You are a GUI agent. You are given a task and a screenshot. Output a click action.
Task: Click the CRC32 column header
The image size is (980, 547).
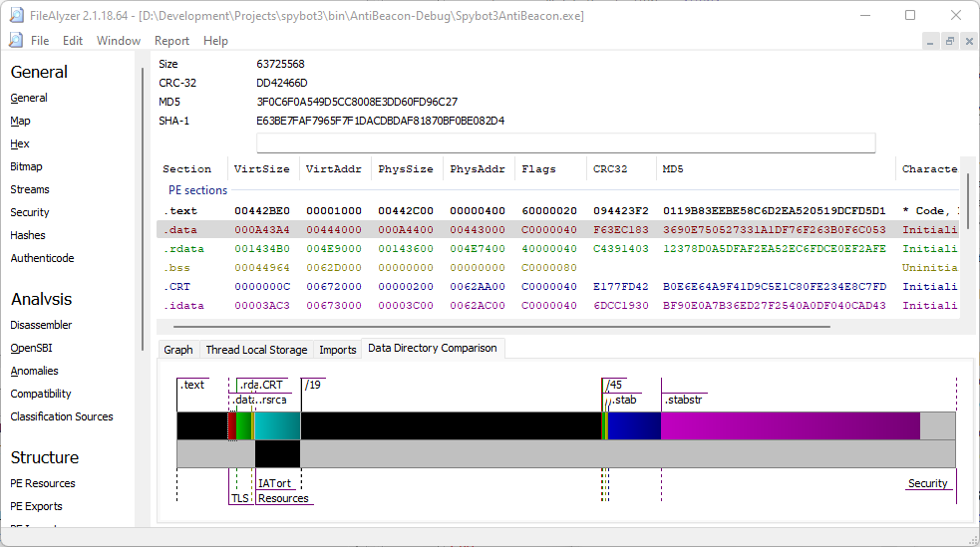(621, 169)
